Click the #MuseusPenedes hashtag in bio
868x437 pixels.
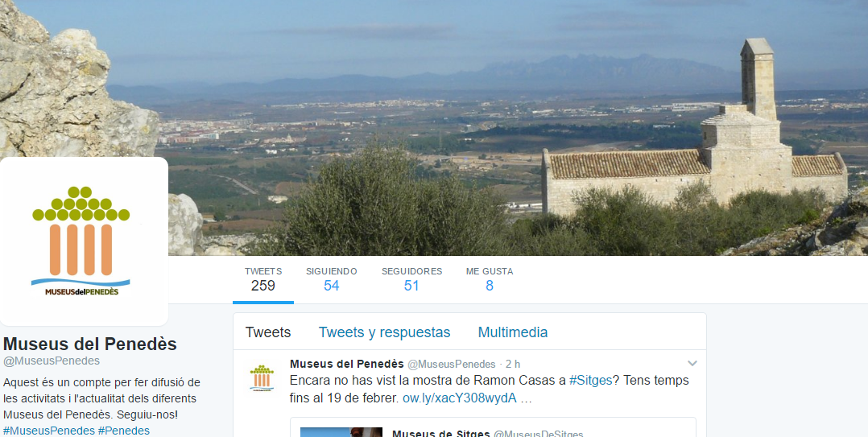click(x=49, y=431)
